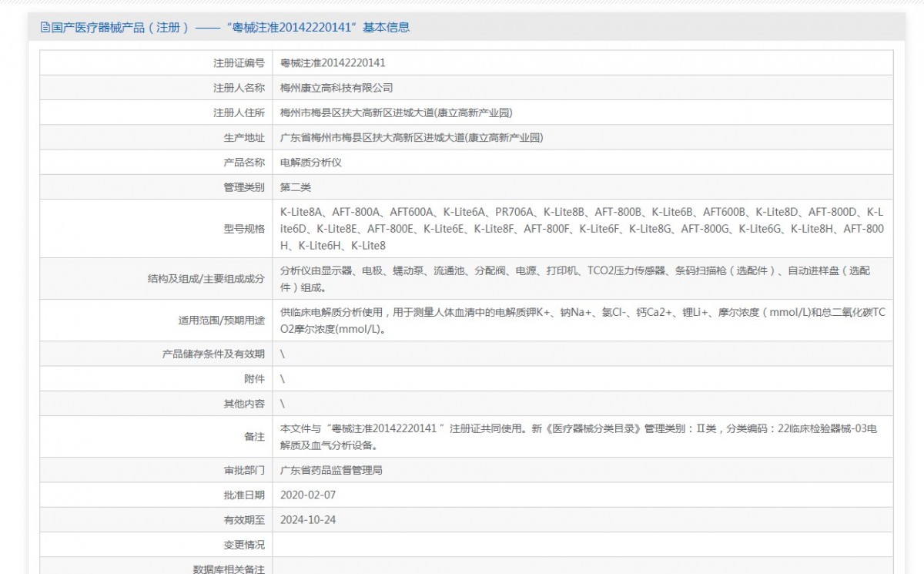Click the document icon before the page title
The height and width of the screenshot is (574, 924).
pos(45,28)
